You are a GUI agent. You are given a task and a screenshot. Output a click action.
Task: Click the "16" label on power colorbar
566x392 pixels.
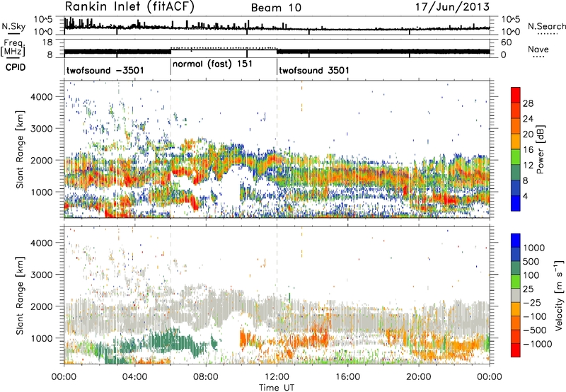click(x=528, y=150)
